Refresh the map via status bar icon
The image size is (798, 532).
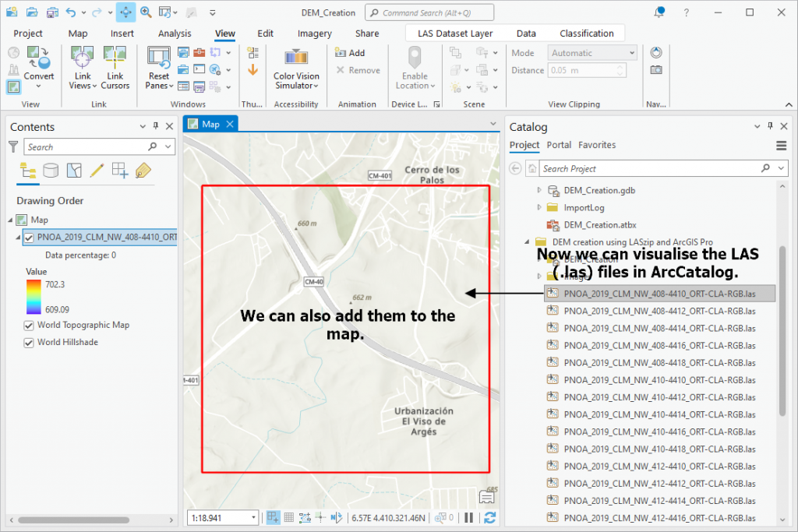point(490,518)
